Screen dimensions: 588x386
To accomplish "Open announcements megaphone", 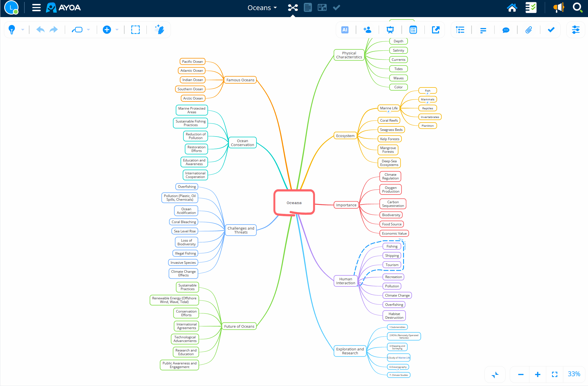I will point(559,8).
